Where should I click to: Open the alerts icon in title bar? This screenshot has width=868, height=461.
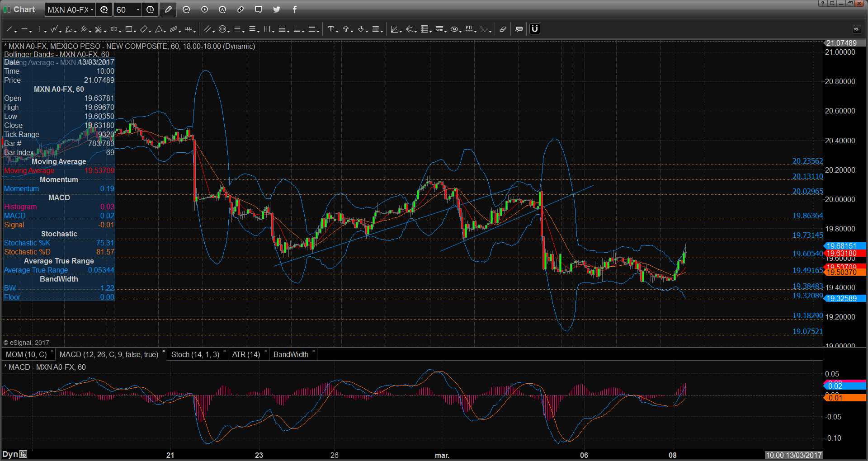pos(222,9)
